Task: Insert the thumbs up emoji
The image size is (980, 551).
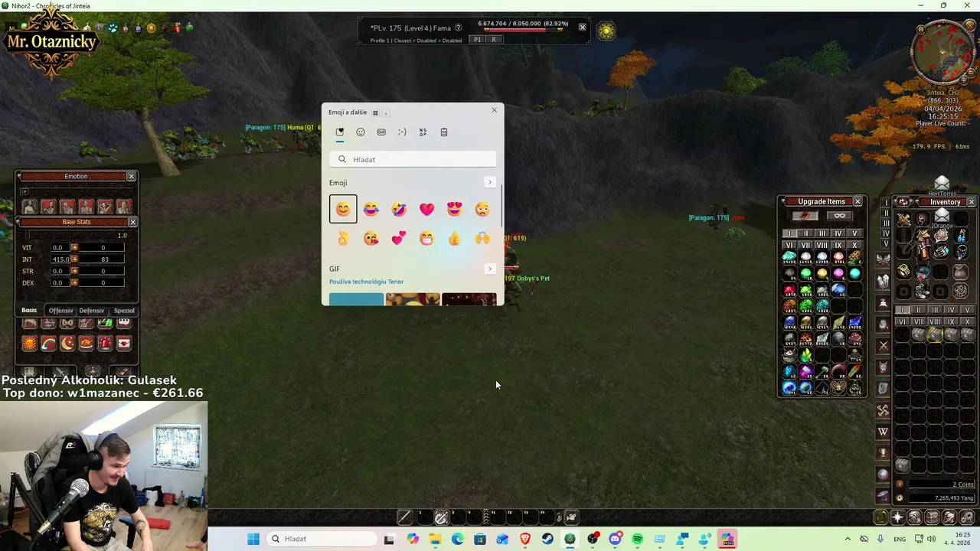Action: pos(454,239)
